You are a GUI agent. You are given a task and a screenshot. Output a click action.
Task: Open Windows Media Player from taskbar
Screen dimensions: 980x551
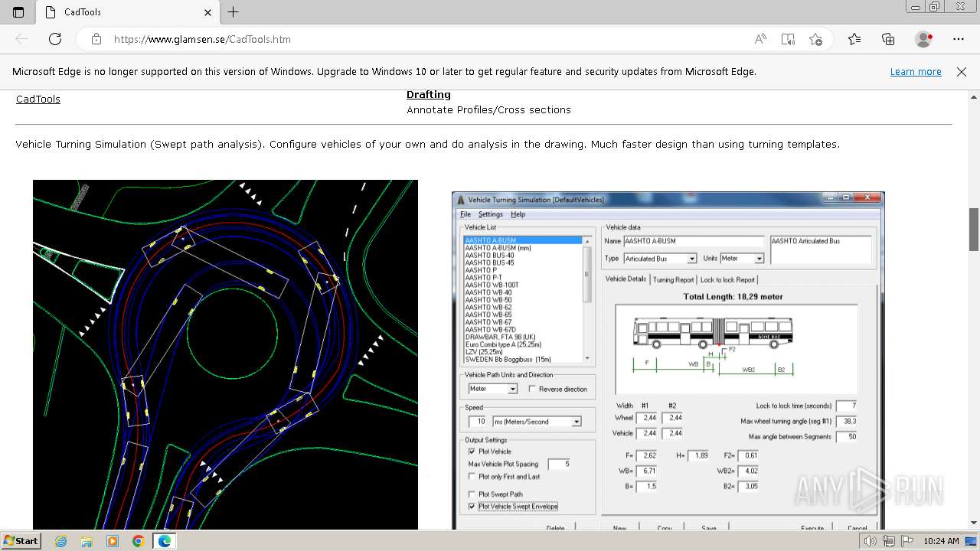pos(113,541)
